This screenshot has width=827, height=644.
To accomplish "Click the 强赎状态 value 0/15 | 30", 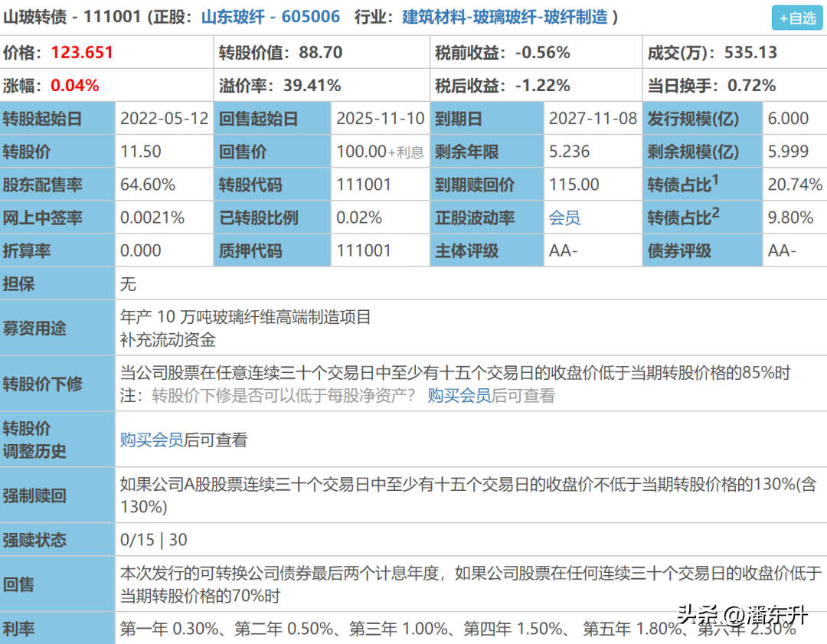I will pyautogui.click(x=153, y=540).
